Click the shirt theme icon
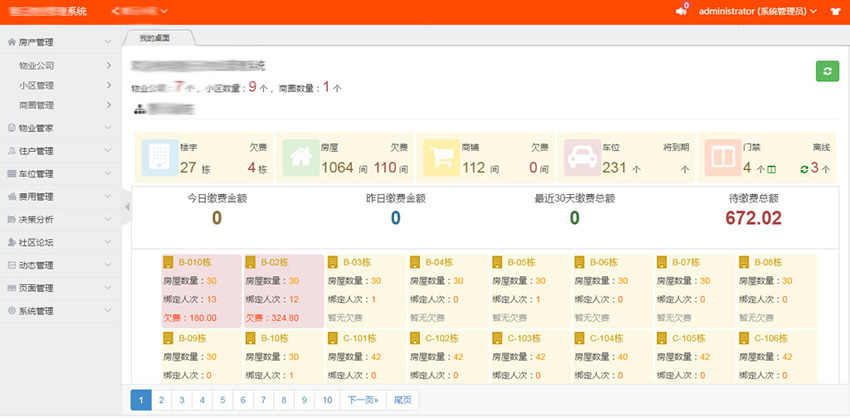The width and height of the screenshot is (850, 418). click(x=835, y=11)
